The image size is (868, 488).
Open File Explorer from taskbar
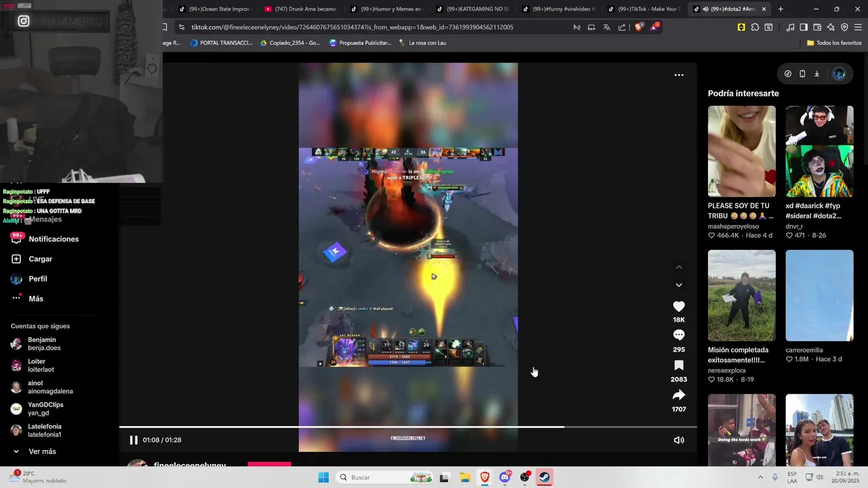[465, 477]
